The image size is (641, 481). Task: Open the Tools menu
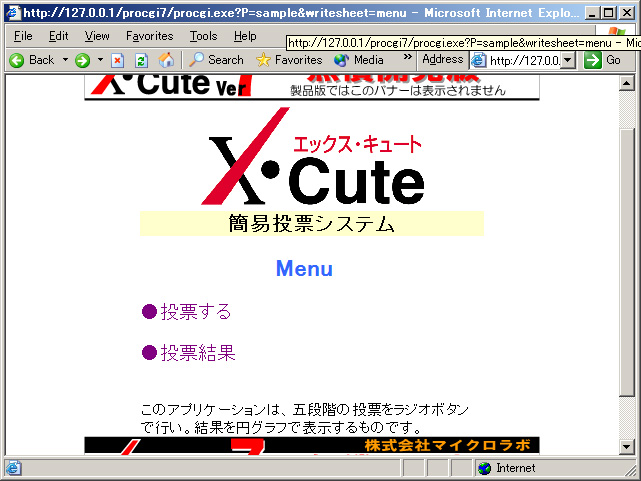[x=203, y=36]
